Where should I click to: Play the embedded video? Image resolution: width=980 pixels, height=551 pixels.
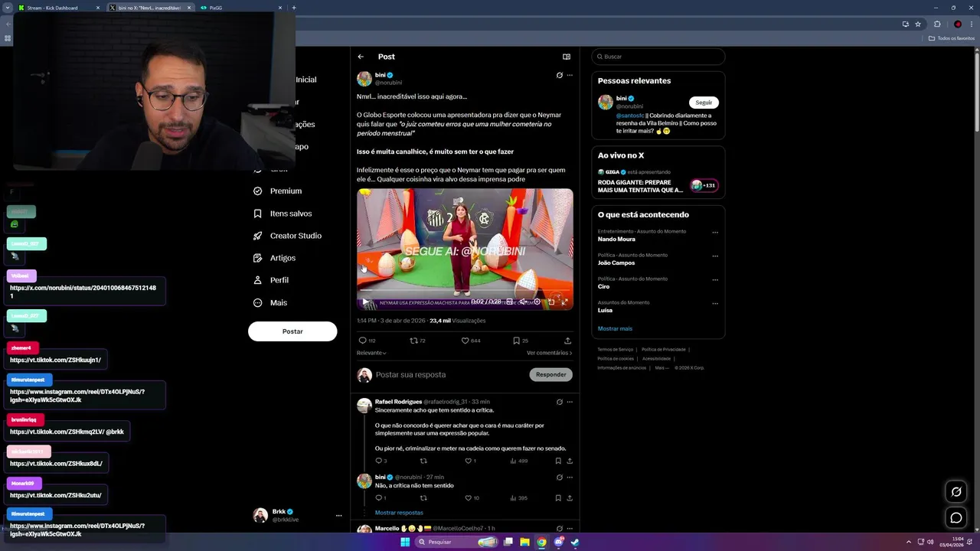(x=365, y=302)
